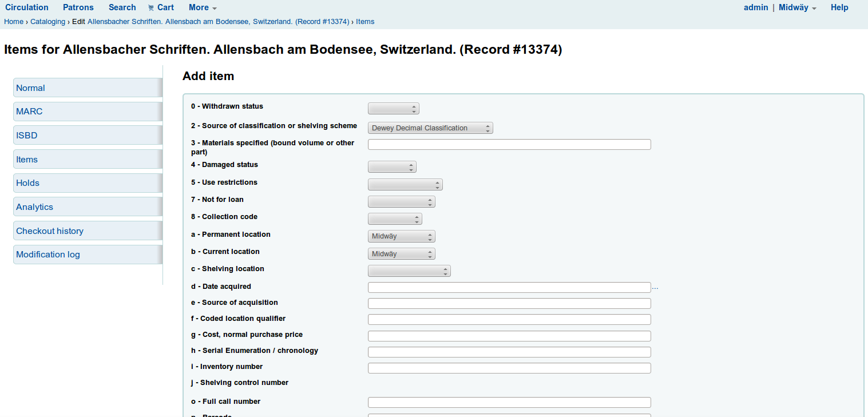Open the Withdrawn status dropdown
Screen dimensions: 868x417
394,109
